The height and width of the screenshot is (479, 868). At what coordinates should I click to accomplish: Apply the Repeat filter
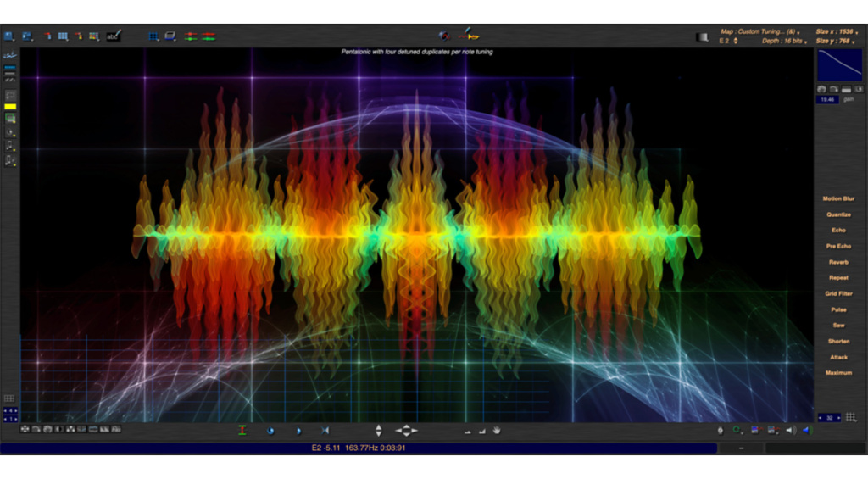[838, 278]
